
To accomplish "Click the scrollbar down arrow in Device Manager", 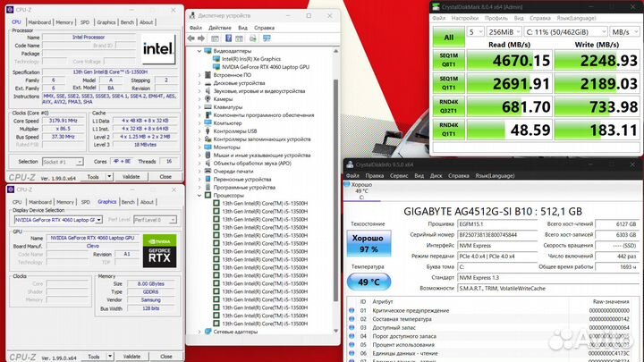I will 336,331.
